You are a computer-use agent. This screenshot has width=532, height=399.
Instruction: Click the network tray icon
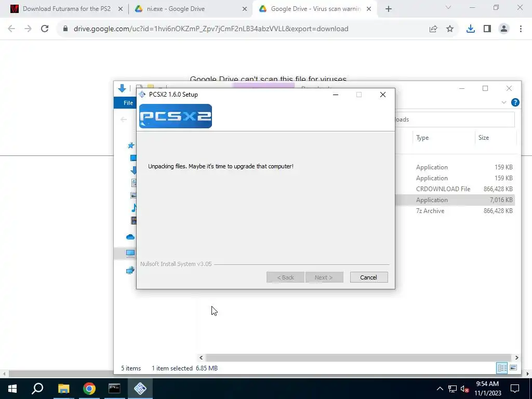453,389
